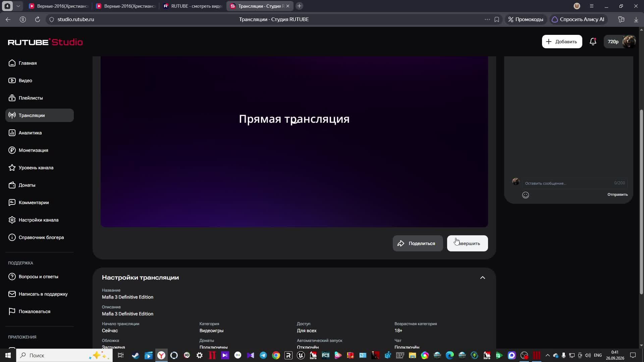Go to Видео in the sidebar
The height and width of the screenshot is (362, 644).
click(40, 80)
